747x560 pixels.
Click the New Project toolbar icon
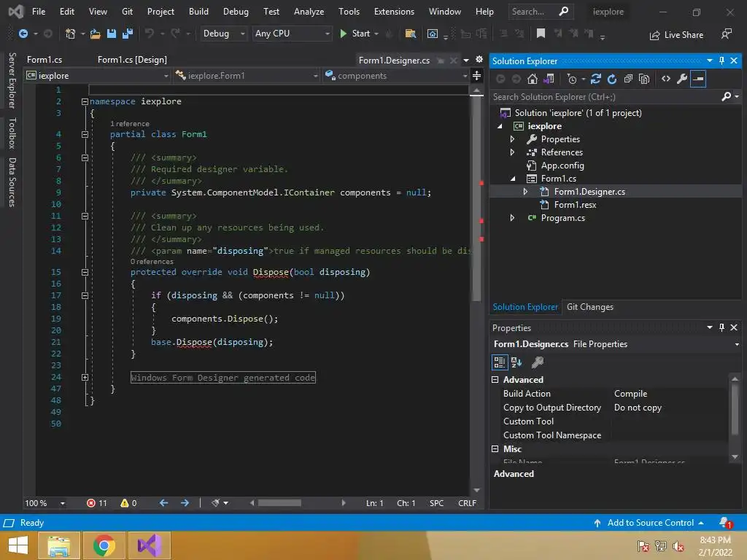click(71, 34)
